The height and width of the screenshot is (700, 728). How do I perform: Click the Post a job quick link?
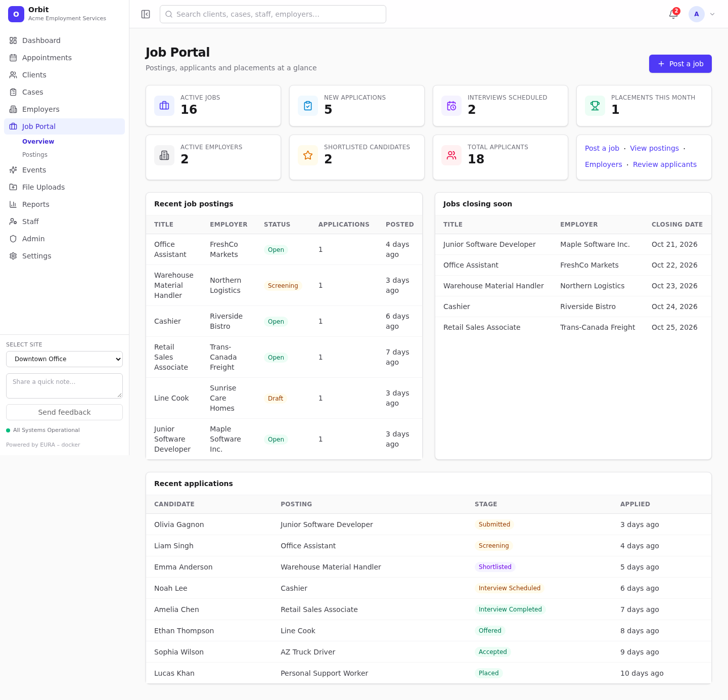tap(602, 148)
